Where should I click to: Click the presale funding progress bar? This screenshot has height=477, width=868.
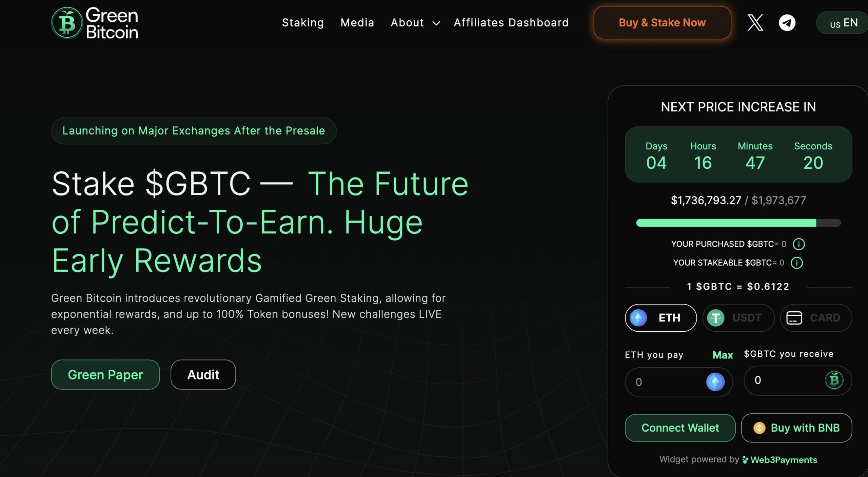pyautogui.click(x=738, y=223)
